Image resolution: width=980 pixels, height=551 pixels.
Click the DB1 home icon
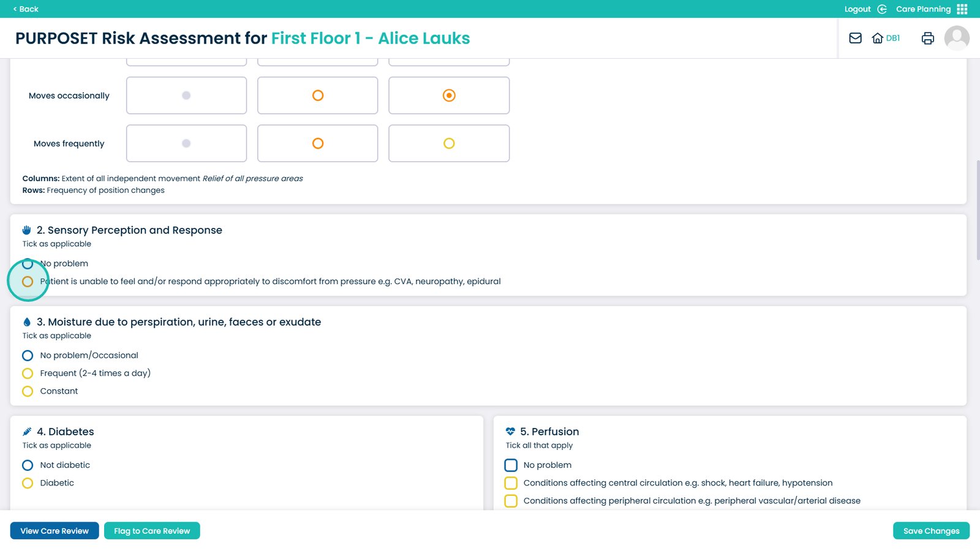(878, 38)
